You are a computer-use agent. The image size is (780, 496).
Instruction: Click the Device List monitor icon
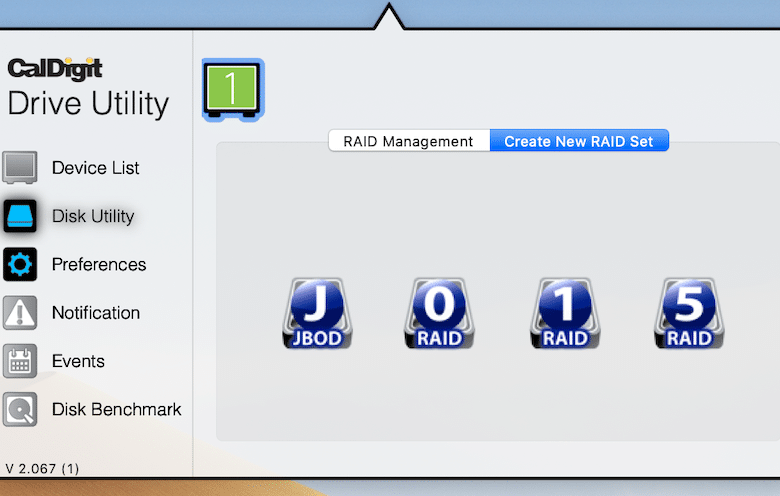(20, 168)
